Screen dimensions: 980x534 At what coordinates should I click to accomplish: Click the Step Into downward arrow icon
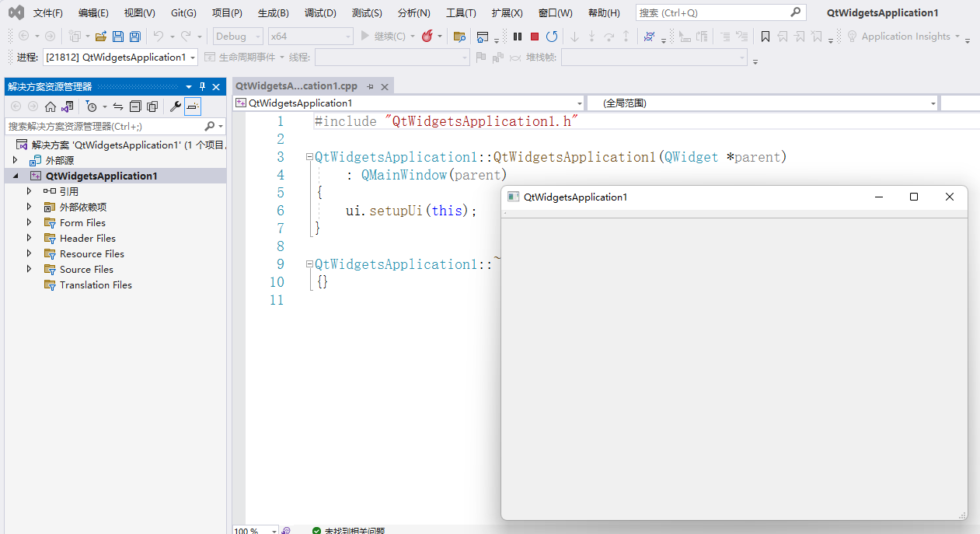pos(574,36)
